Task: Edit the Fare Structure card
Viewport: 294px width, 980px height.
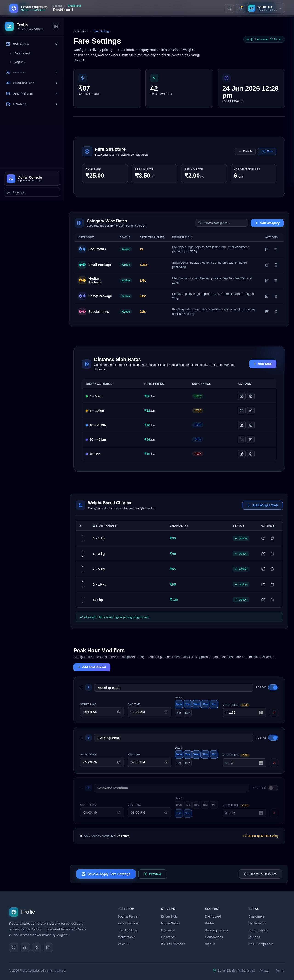Action: coord(267,151)
